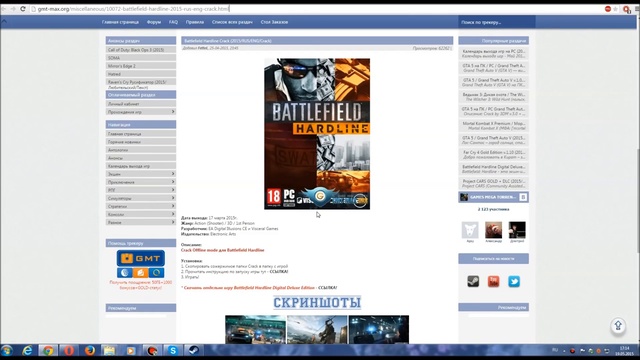Open Firefox from the taskbar
This screenshot has width=640, height=360.
click(x=89, y=350)
